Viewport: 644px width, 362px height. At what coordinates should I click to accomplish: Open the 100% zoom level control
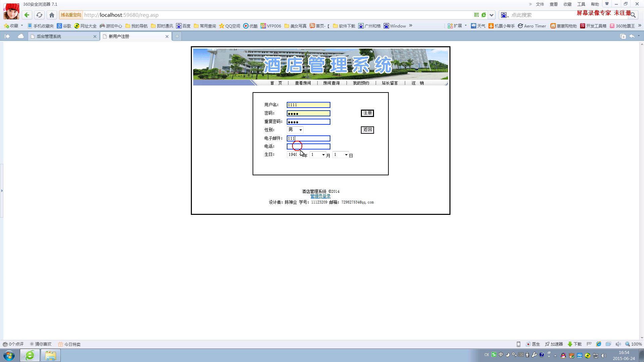(x=633, y=344)
